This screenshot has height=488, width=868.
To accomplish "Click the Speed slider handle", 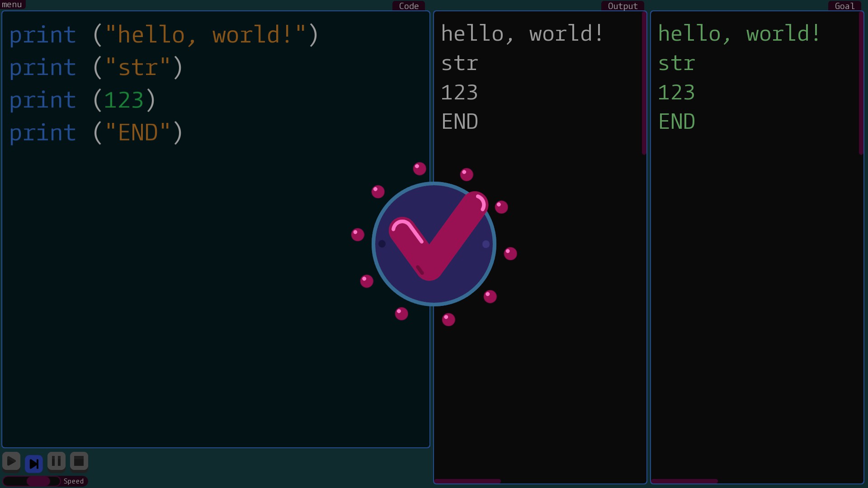I will [38, 481].
